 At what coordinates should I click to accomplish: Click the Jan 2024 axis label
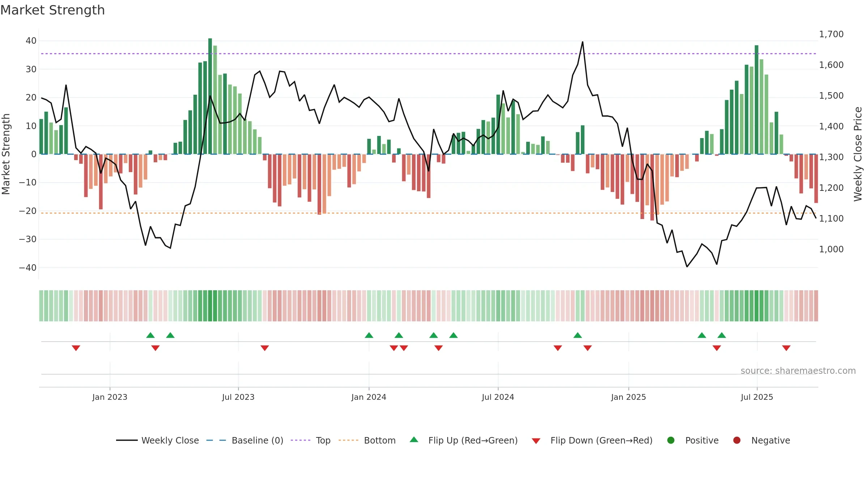coord(369,397)
